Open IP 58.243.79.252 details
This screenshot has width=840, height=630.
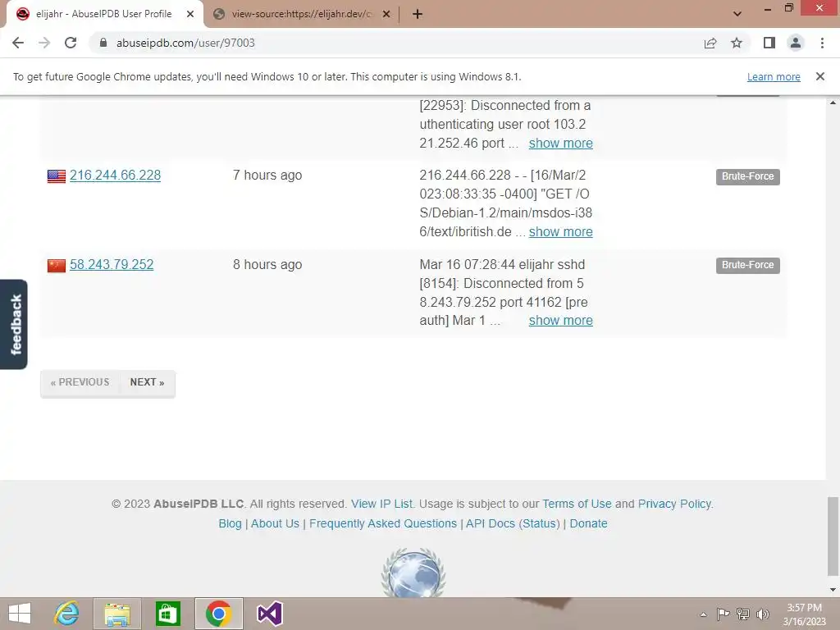point(112,265)
